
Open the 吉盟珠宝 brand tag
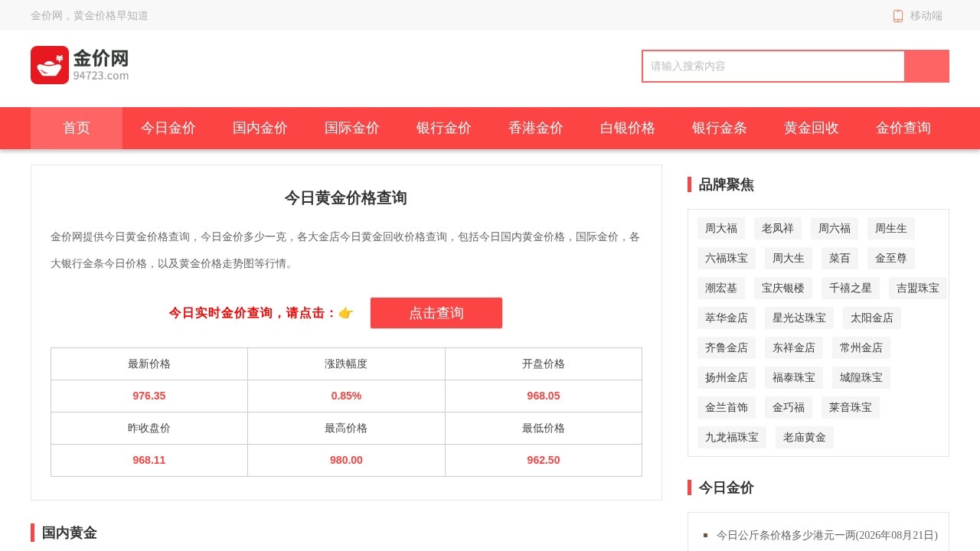point(918,288)
